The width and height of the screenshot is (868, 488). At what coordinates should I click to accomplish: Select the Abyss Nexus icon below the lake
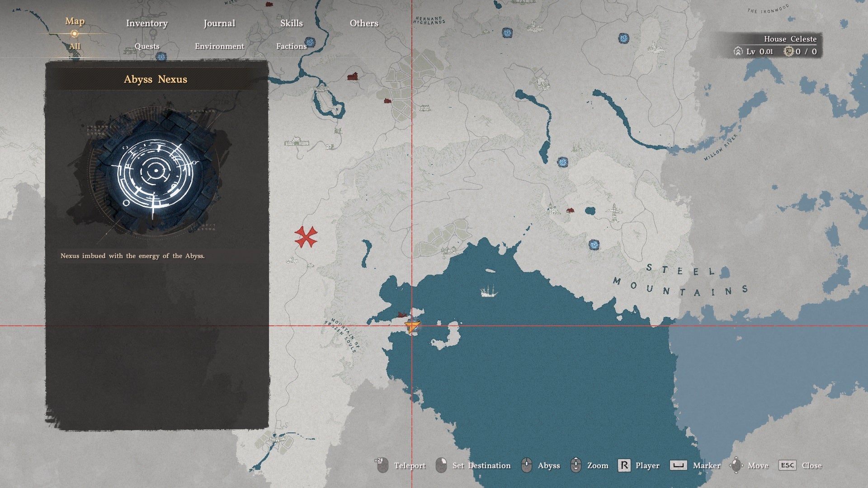click(562, 162)
